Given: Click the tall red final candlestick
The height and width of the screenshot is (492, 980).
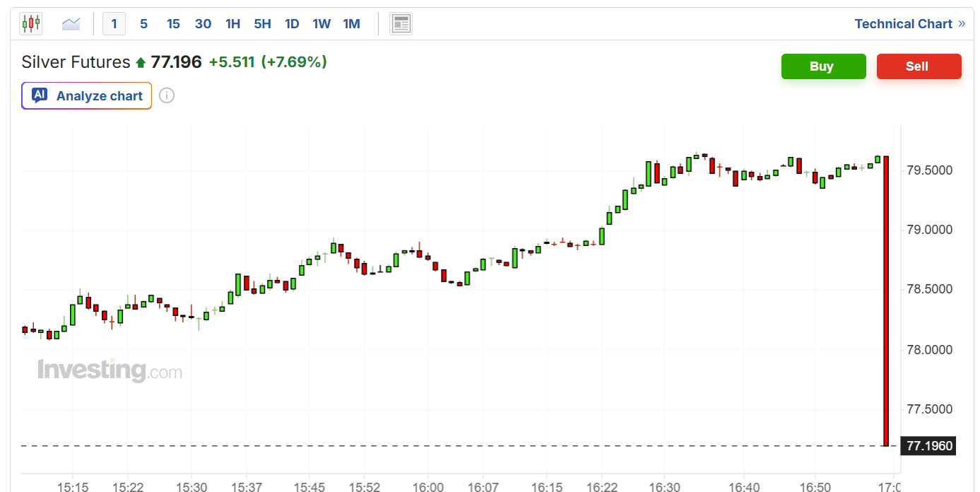Looking at the screenshot, I should coord(886,301).
